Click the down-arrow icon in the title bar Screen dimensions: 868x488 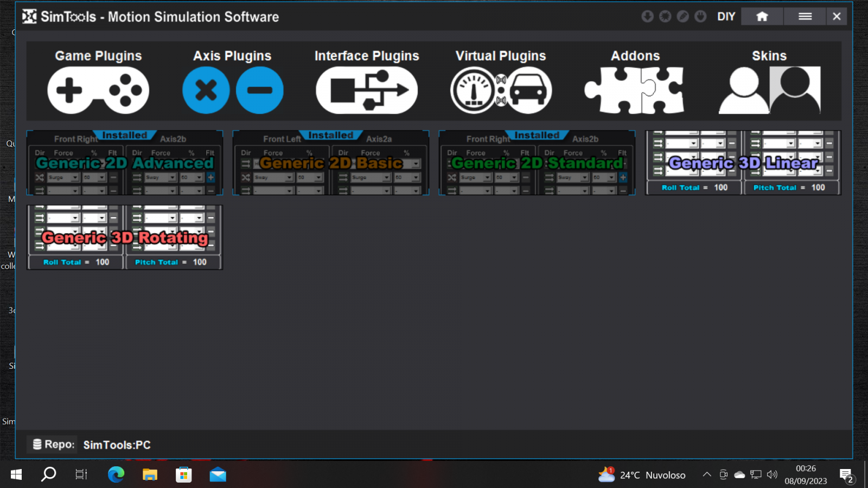(x=647, y=16)
